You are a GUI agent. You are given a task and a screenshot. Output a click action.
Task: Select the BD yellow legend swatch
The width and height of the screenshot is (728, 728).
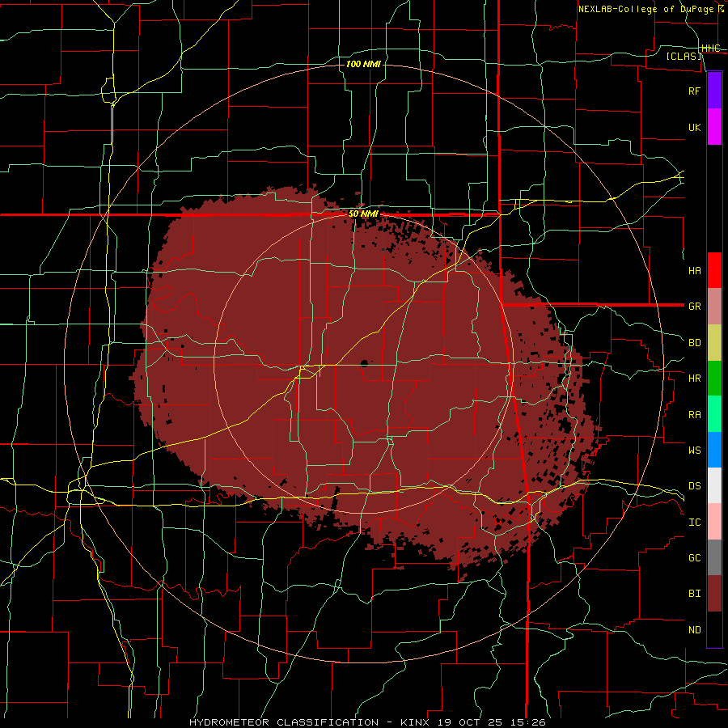[714, 343]
